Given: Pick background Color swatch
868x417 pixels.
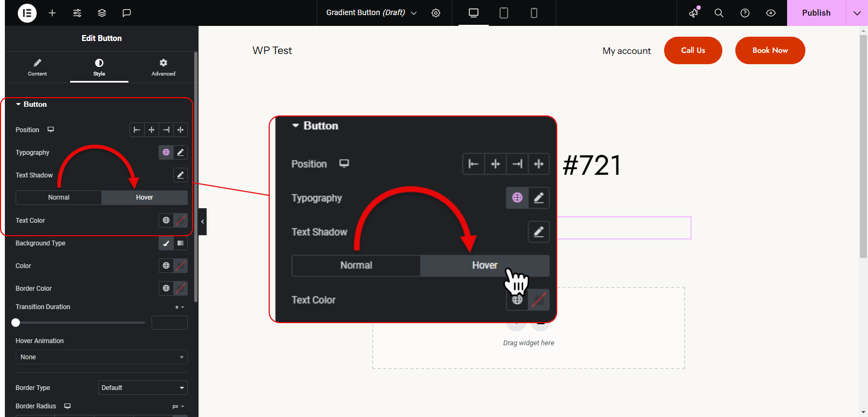Looking at the screenshot, I should (x=181, y=266).
